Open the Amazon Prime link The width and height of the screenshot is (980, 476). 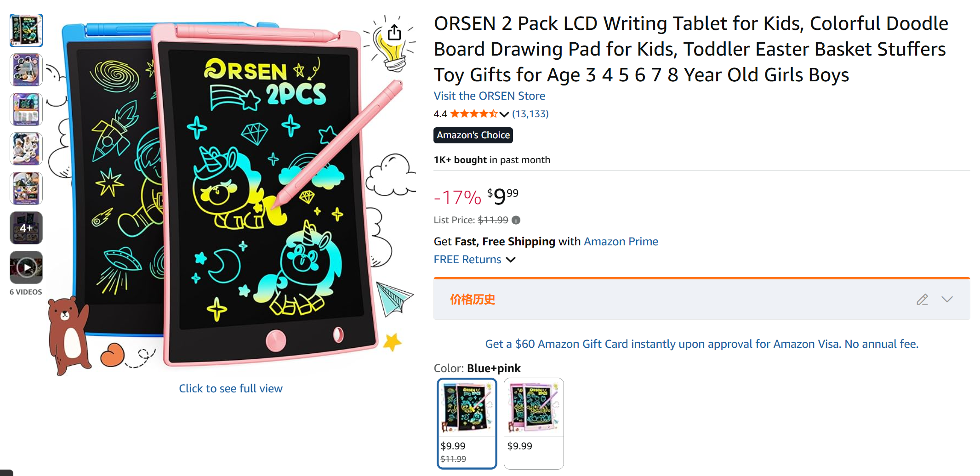tap(621, 242)
